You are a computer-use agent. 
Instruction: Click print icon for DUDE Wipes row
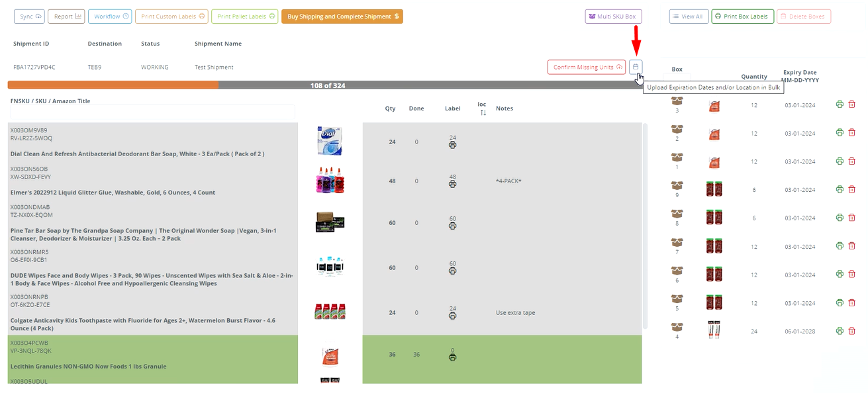452,271
